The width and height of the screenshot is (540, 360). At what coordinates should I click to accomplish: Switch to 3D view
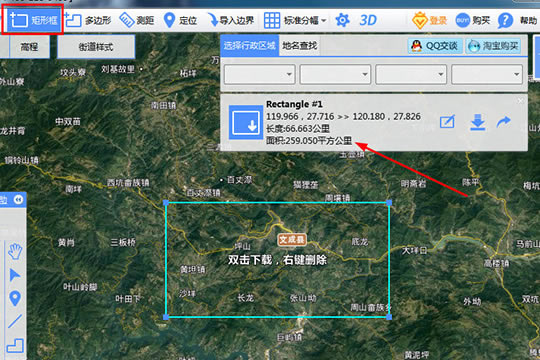[368, 20]
